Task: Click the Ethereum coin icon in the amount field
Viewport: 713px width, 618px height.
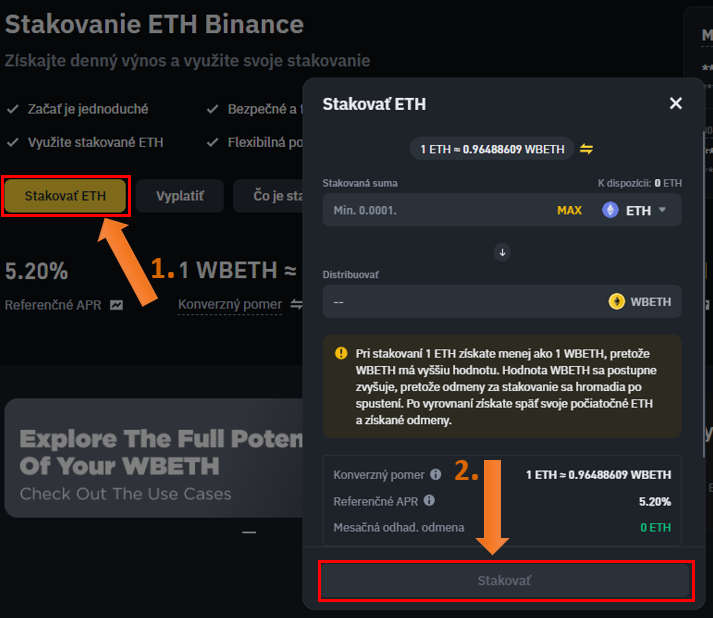Action: [x=610, y=210]
